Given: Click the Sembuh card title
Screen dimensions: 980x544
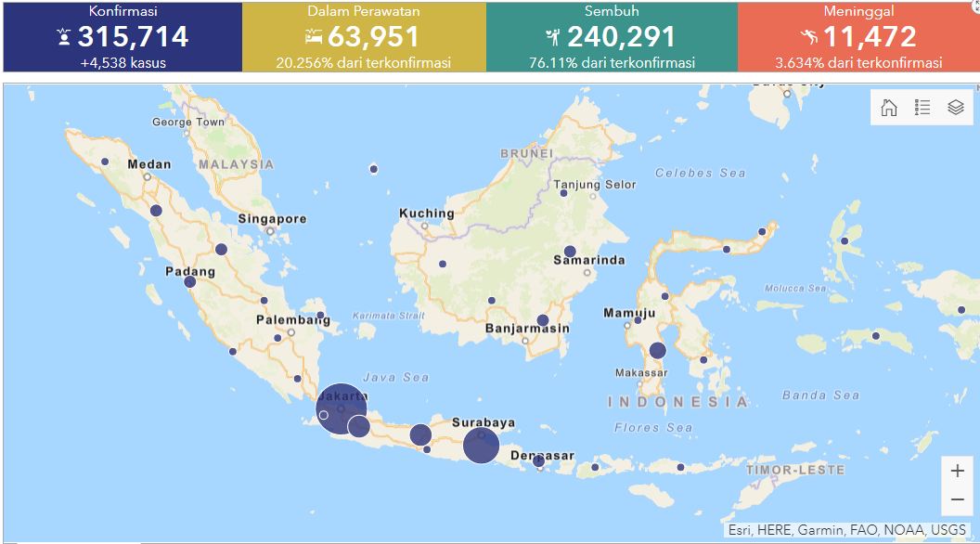Looking at the screenshot, I should coord(612,10).
